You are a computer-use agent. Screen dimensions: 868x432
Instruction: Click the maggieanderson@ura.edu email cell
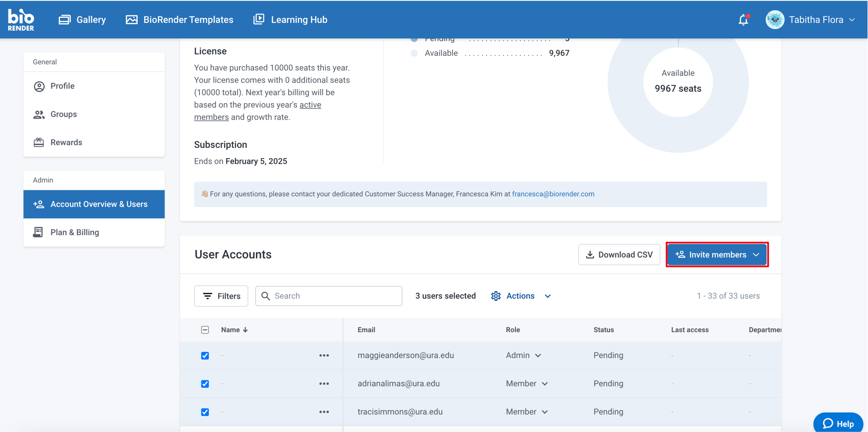point(406,356)
